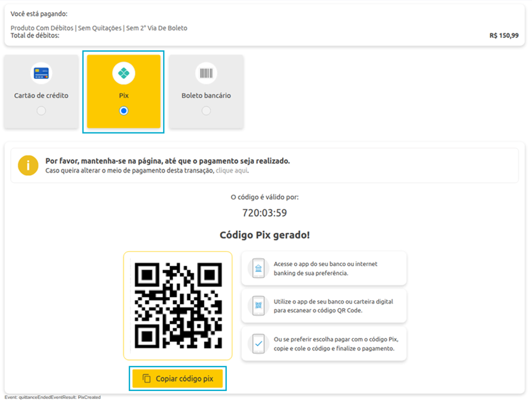
Task: Follow the 'clique aqui' link
Action: pyautogui.click(x=232, y=170)
